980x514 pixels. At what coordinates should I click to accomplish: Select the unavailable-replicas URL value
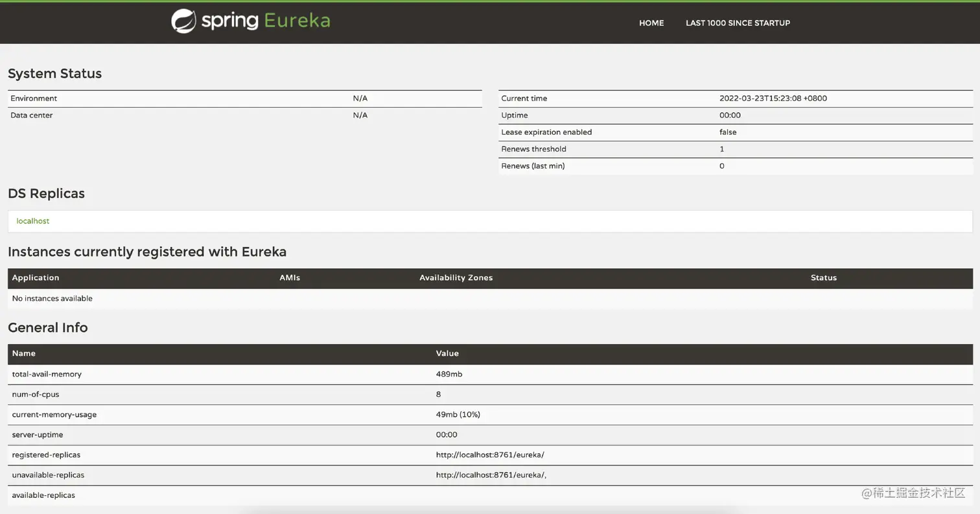(491, 475)
